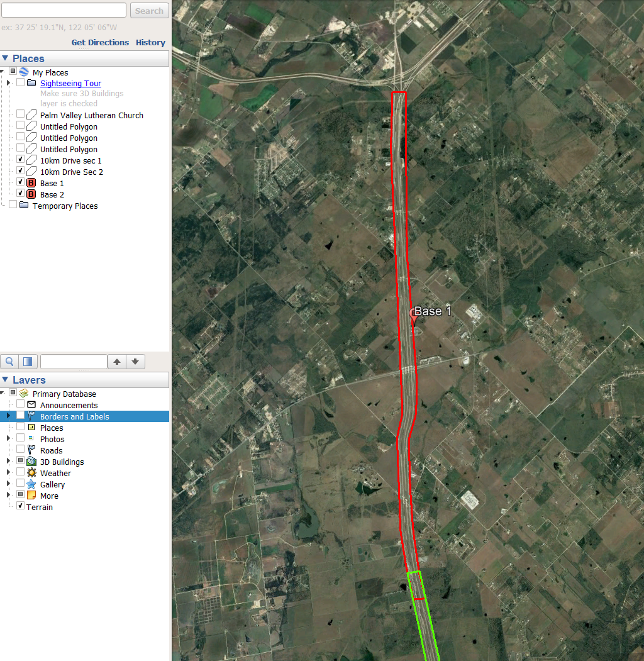Click the panel toggle icon beside magnifier
The image size is (644, 661).
click(27, 362)
